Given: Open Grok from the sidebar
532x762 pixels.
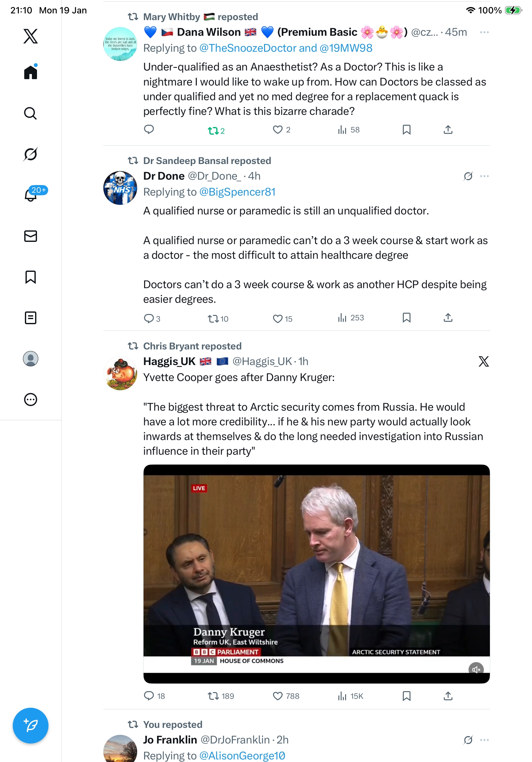Looking at the screenshot, I should [30, 154].
